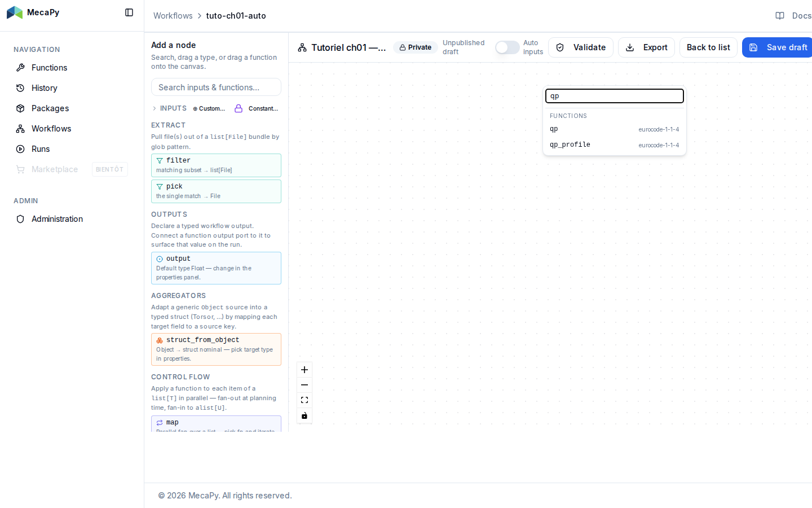
Task: Click the floppy disk icon in Save draft
Action: (x=753, y=47)
